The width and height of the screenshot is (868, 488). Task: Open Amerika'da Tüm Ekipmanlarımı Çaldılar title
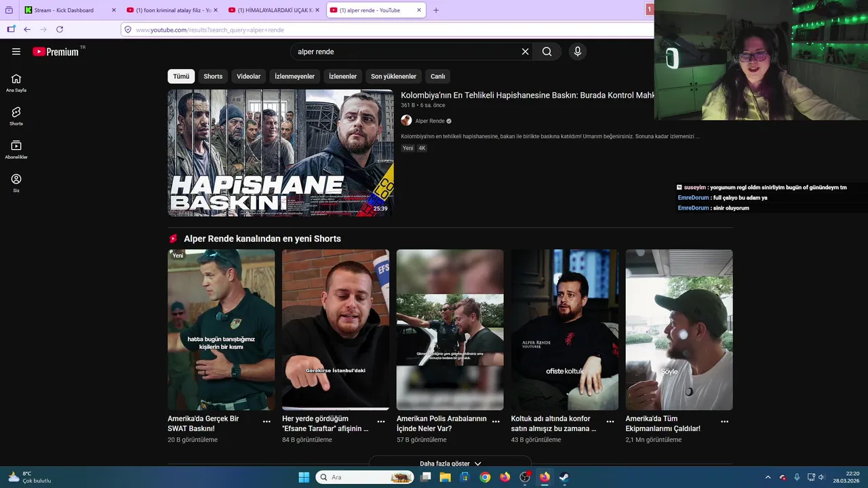point(663,424)
